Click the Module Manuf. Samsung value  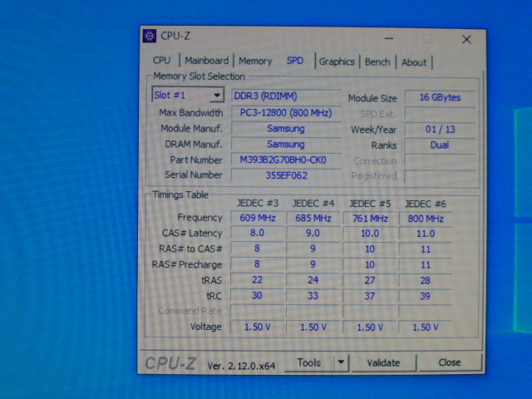point(286,129)
